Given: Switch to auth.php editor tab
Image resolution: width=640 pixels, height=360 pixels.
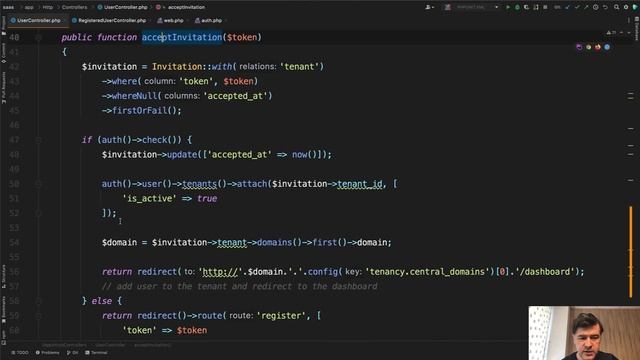Looking at the screenshot, I should tap(209, 20).
